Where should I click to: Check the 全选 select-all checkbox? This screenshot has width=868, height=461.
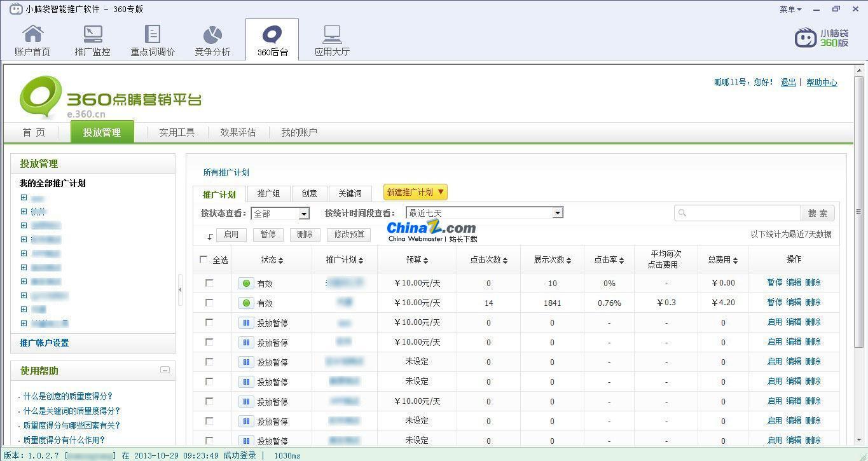(203, 259)
